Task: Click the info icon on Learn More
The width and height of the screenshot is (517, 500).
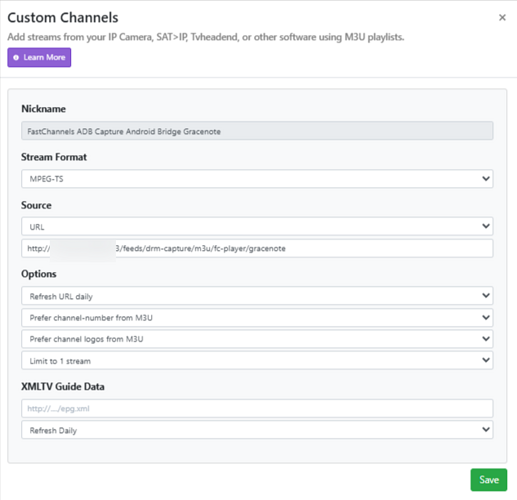Action: (x=16, y=57)
